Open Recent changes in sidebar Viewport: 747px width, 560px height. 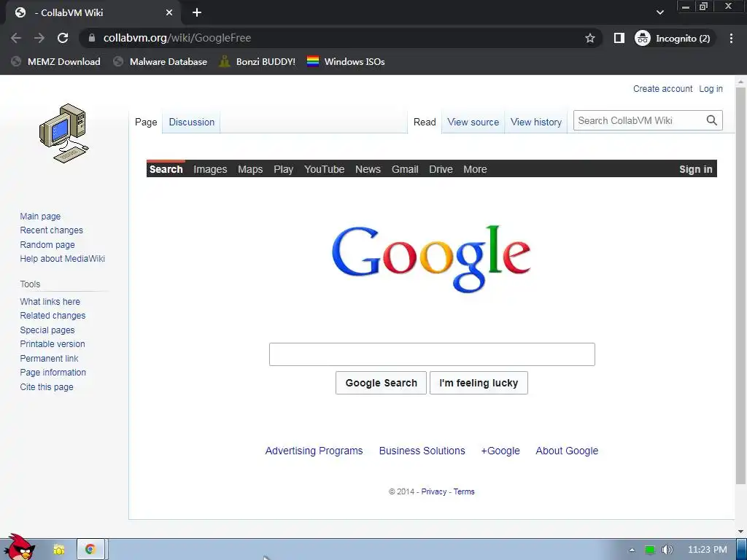[52, 230]
